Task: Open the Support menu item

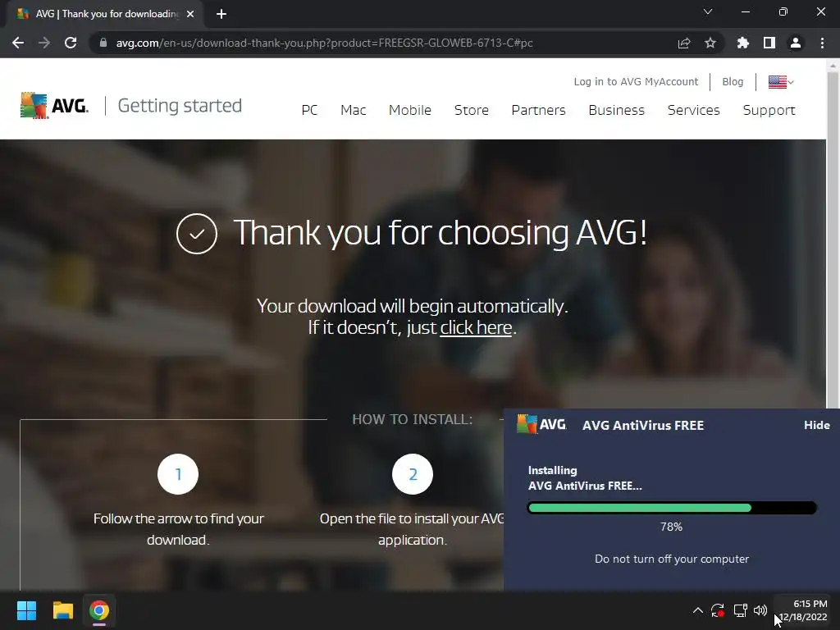Action: click(x=769, y=111)
